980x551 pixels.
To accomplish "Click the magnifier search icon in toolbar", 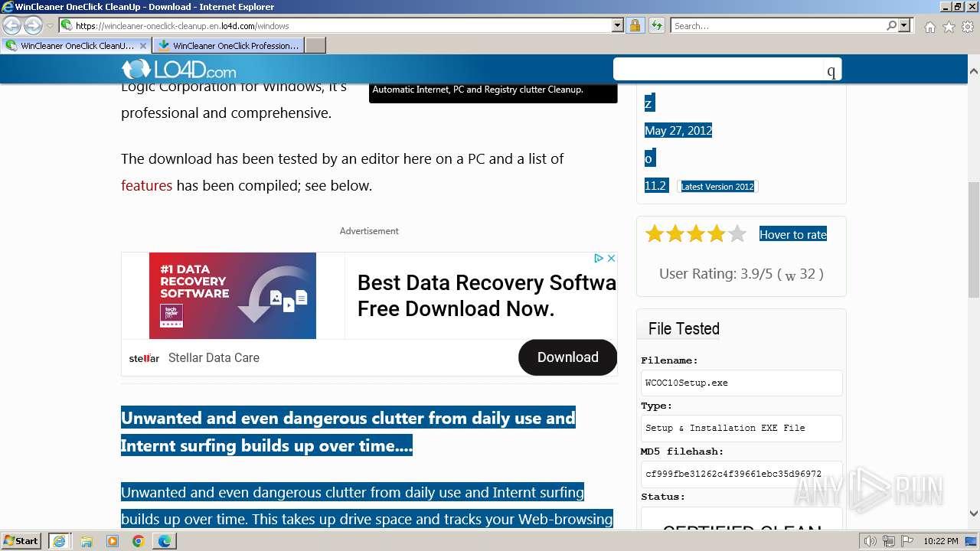I will [x=891, y=25].
